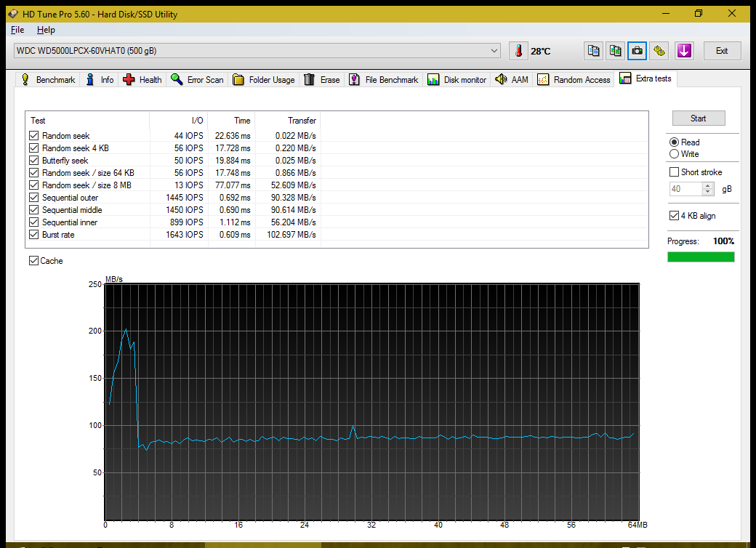This screenshot has width=756, height=548.
Task: Select the Write radio button
Action: [674, 154]
